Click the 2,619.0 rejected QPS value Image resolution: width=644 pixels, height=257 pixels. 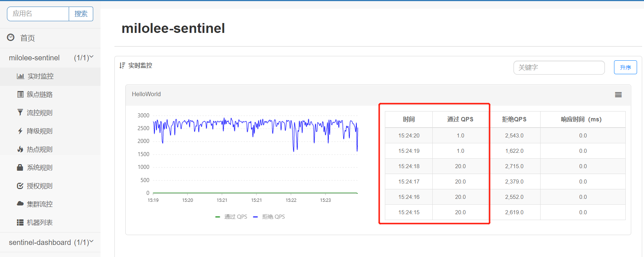(514, 212)
